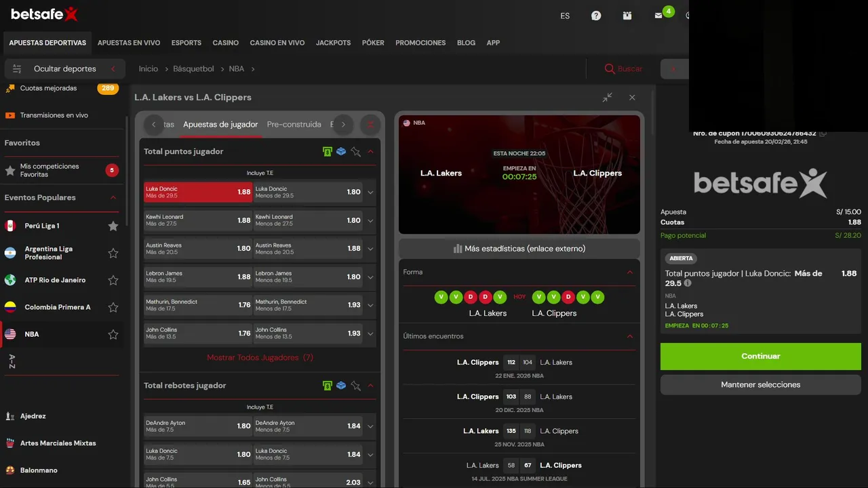Expand the Austin Reaves points row chevron
The height and width of the screenshot is (488, 868).
click(x=370, y=249)
